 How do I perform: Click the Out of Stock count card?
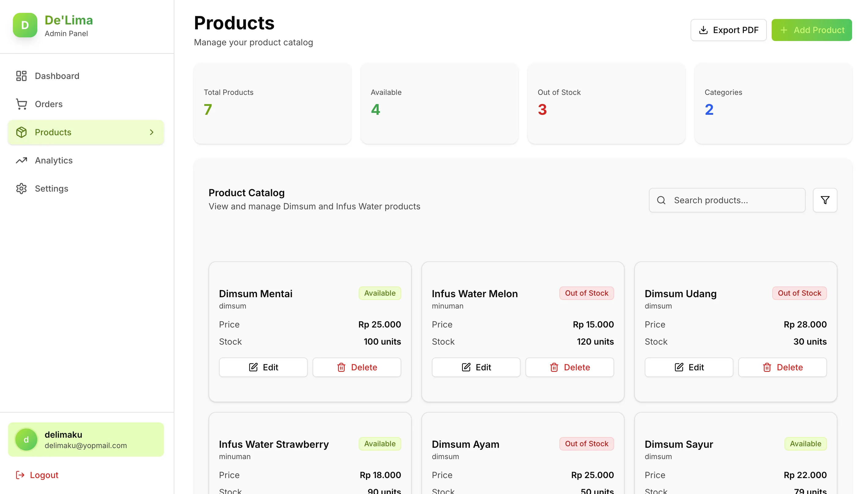coord(606,103)
